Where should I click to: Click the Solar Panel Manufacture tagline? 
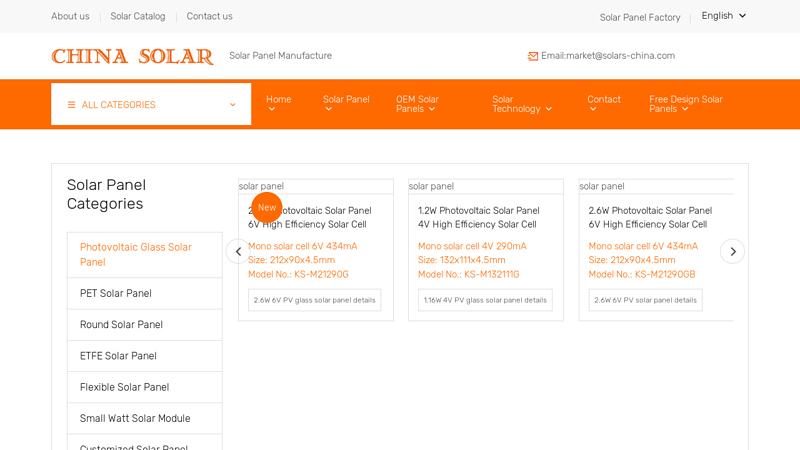click(280, 56)
